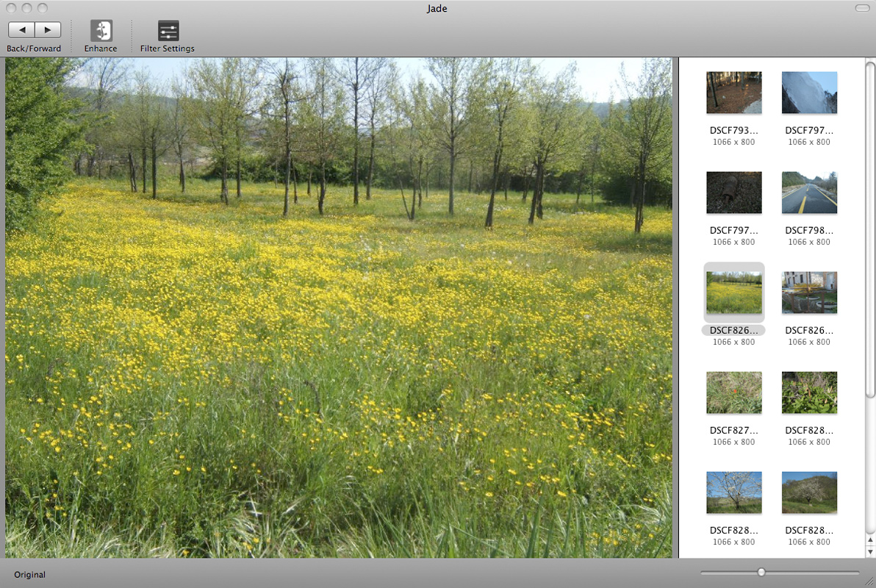The height and width of the screenshot is (588, 876).
Task: Select the ice and snow thumbnail
Action: [809, 92]
